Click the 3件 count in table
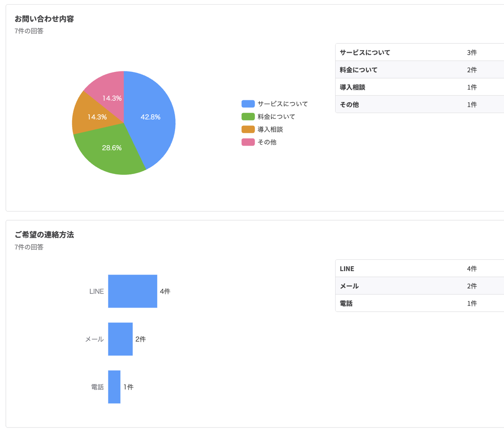 (472, 53)
